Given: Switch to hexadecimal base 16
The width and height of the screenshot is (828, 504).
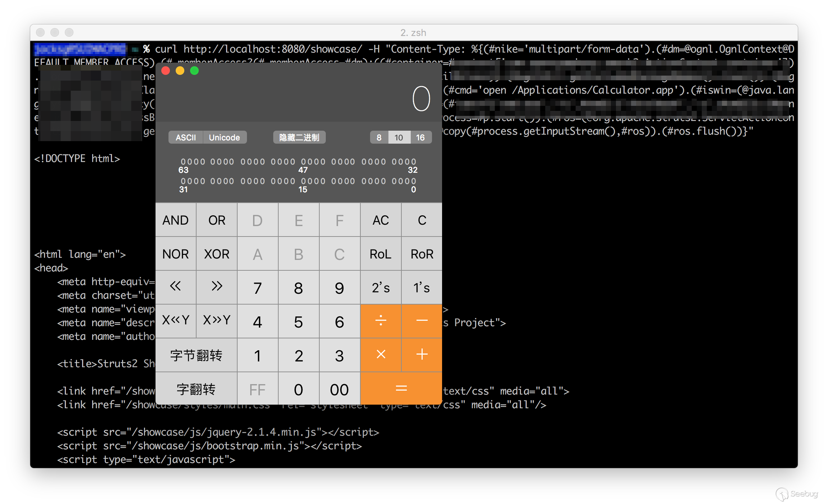Looking at the screenshot, I should click(x=420, y=138).
